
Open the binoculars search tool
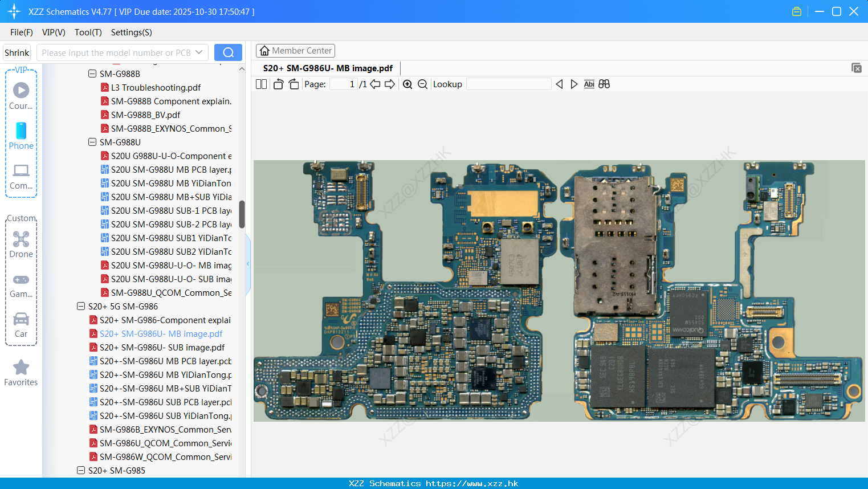(x=604, y=84)
